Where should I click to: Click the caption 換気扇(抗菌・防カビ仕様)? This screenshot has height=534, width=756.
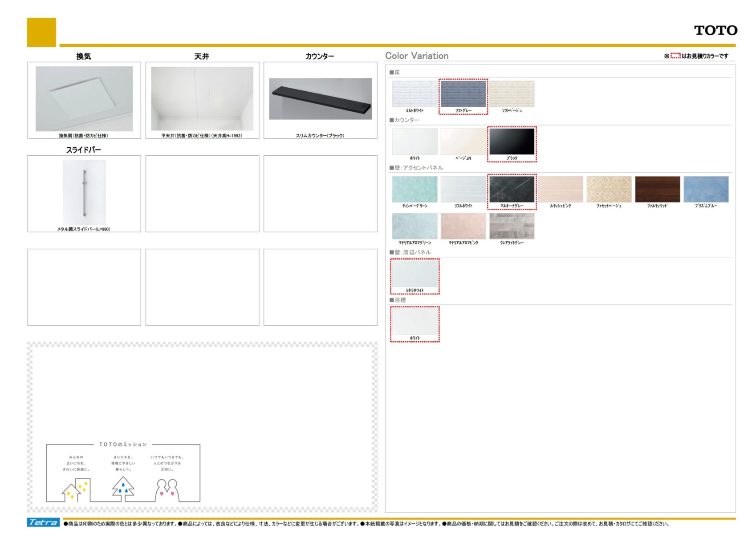click(84, 136)
